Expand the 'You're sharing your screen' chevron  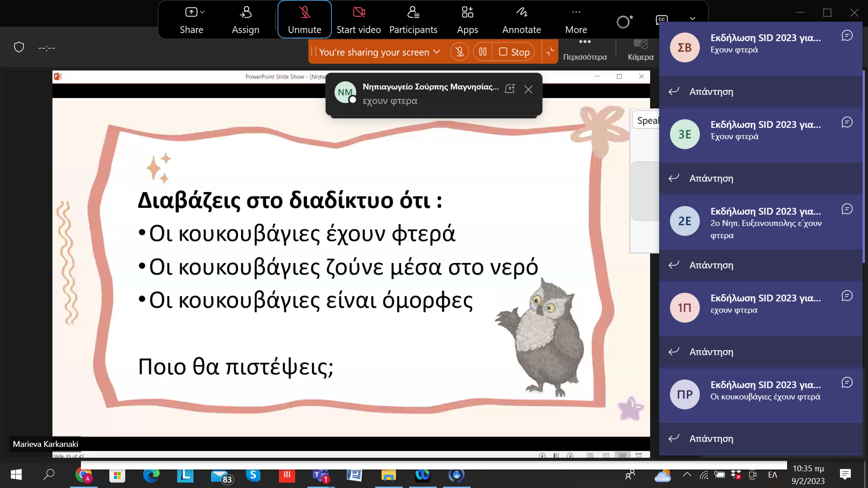tap(437, 52)
